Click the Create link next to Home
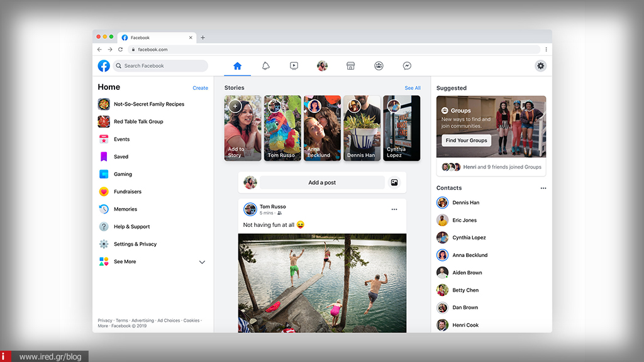 pyautogui.click(x=200, y=88)
